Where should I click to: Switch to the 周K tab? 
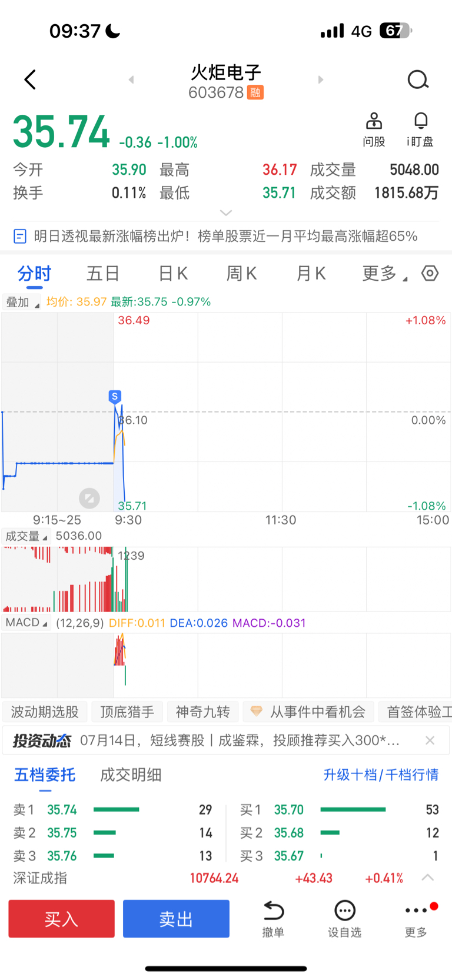[242, 273]
